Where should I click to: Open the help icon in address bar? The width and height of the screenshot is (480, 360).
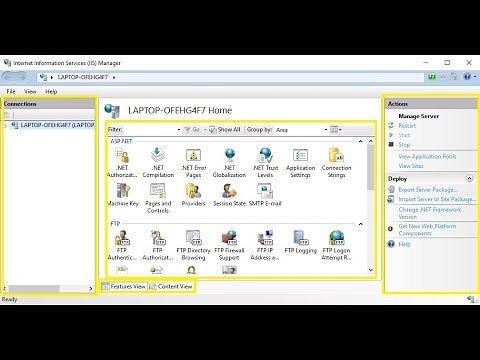coord(467,77)
